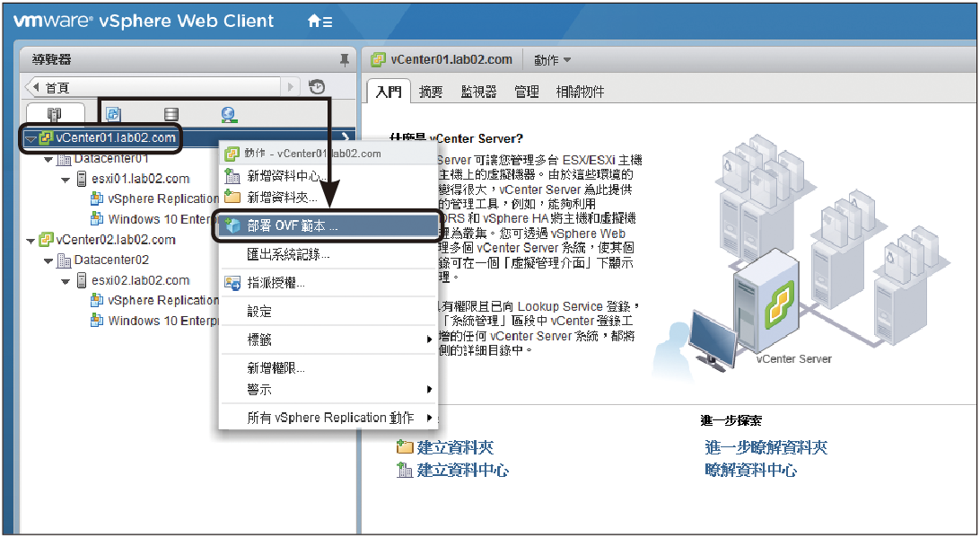Select vSphere Replication VM under esxi01

163,198
